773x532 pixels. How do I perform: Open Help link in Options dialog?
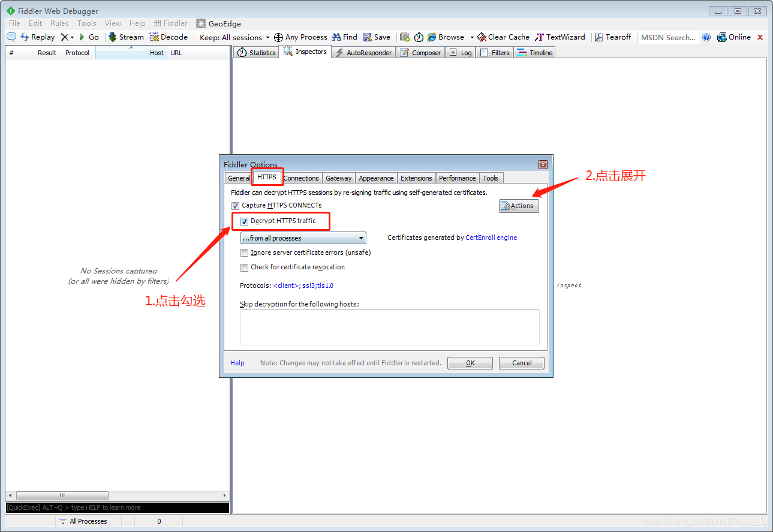tap(237, 363)
